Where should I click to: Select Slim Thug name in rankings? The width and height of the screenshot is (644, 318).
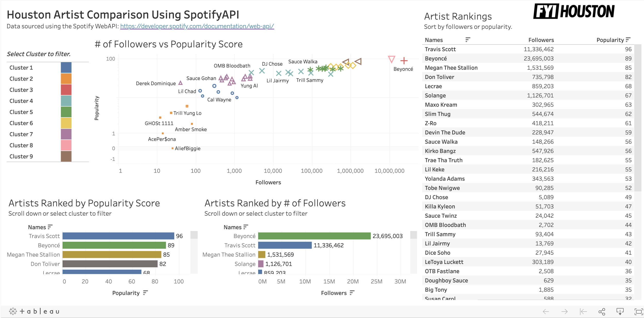pyautogui.click(x=438, y=114)
